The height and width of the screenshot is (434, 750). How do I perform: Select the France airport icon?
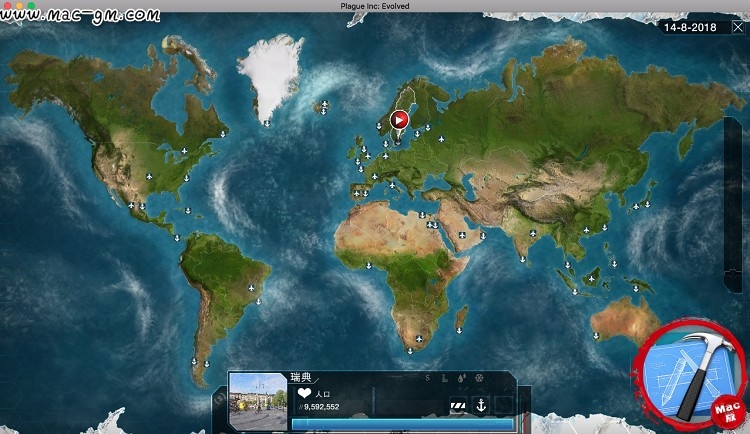[375, 177]
